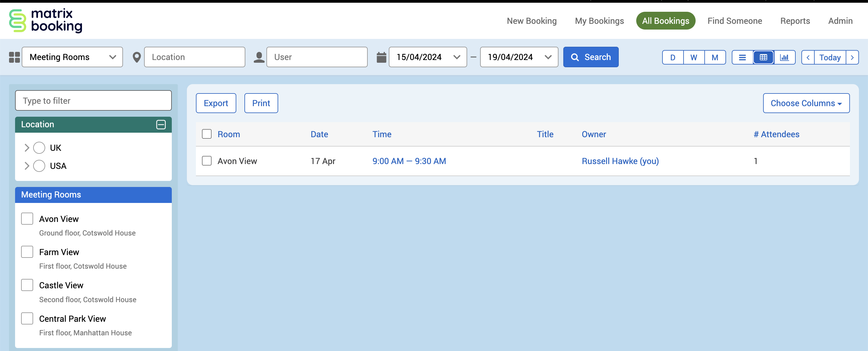
Task: Go to next date range arrow
Action: 852,57
